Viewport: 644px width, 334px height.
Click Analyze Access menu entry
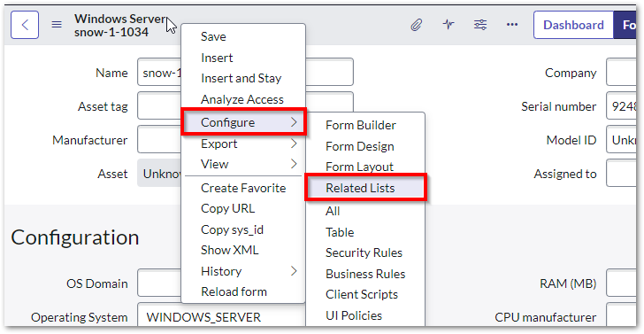[x=243, y=99]
